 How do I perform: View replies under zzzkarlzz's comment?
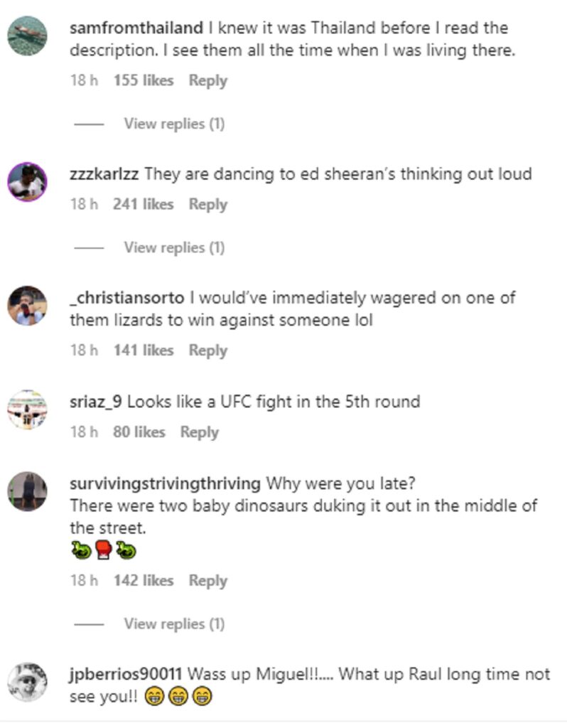(174, 247)
